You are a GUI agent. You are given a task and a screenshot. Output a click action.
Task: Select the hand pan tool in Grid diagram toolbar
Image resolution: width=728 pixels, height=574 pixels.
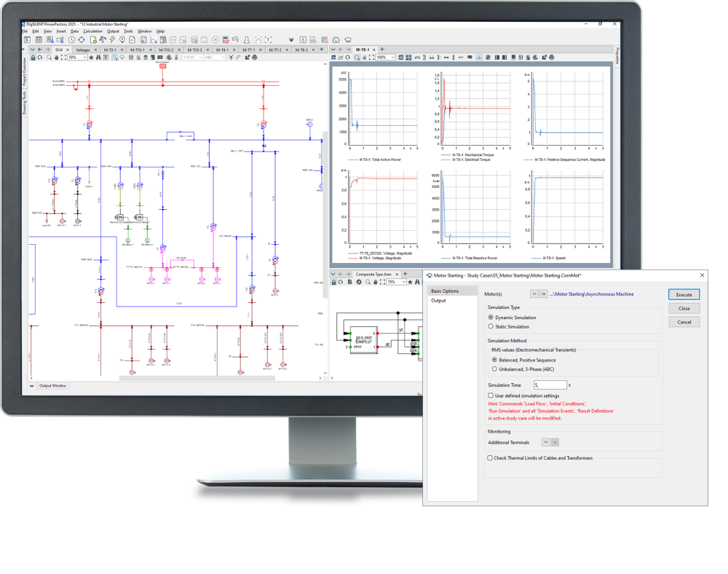pyautogui.click(x=57, y=58)
